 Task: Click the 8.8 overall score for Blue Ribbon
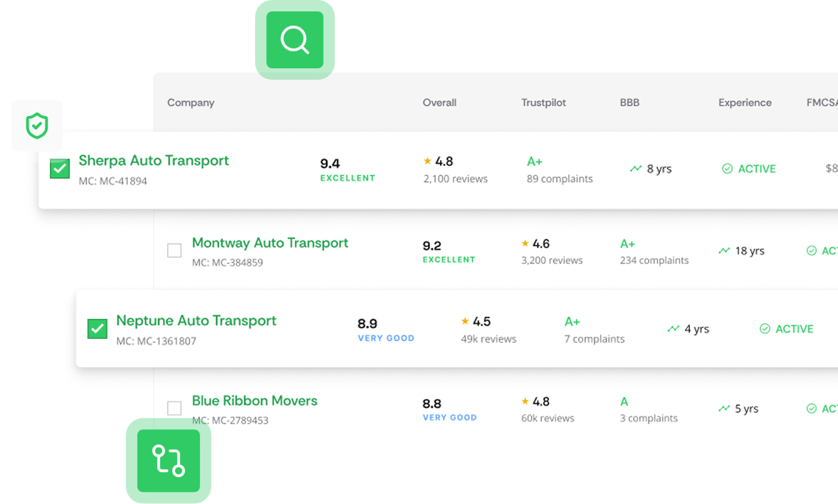click(x=432, y=404)
